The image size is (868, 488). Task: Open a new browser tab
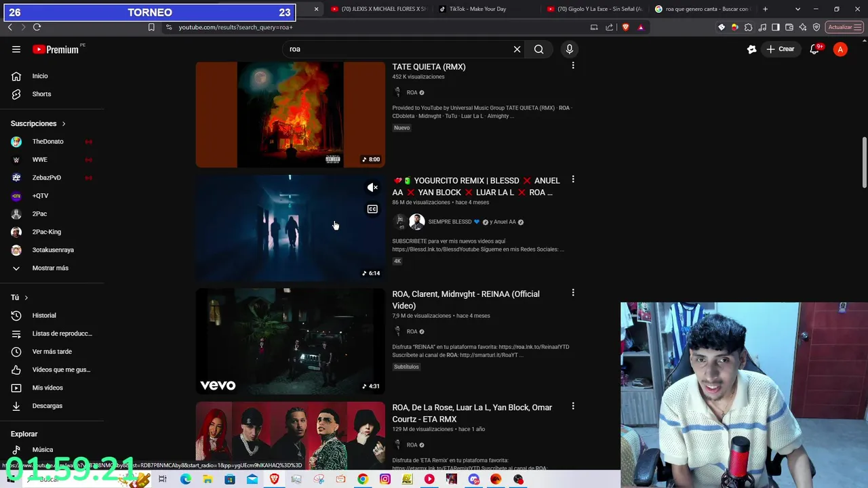click(x=765, y=9)
